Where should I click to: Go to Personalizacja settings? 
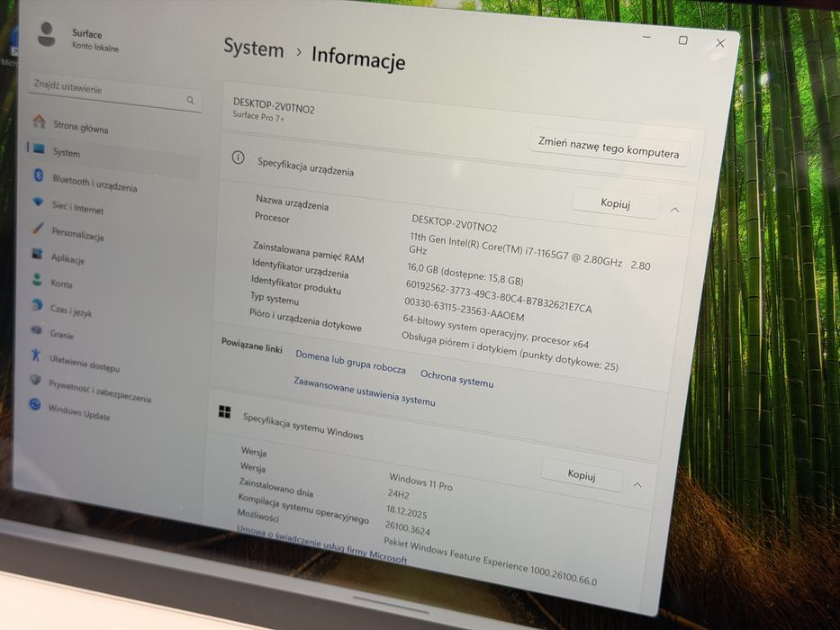(x=77, y=234)
